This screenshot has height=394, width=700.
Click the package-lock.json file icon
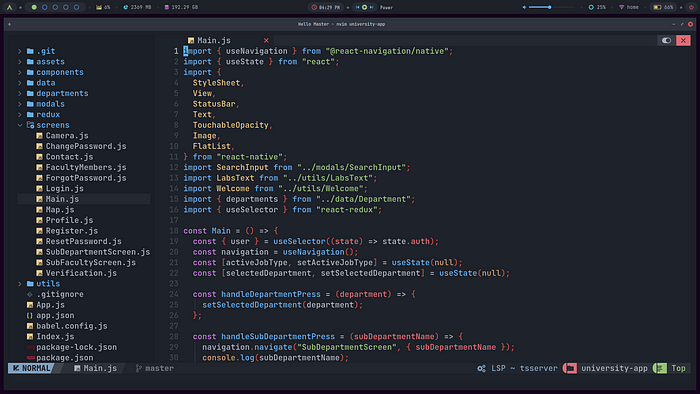tap(30, 347)
